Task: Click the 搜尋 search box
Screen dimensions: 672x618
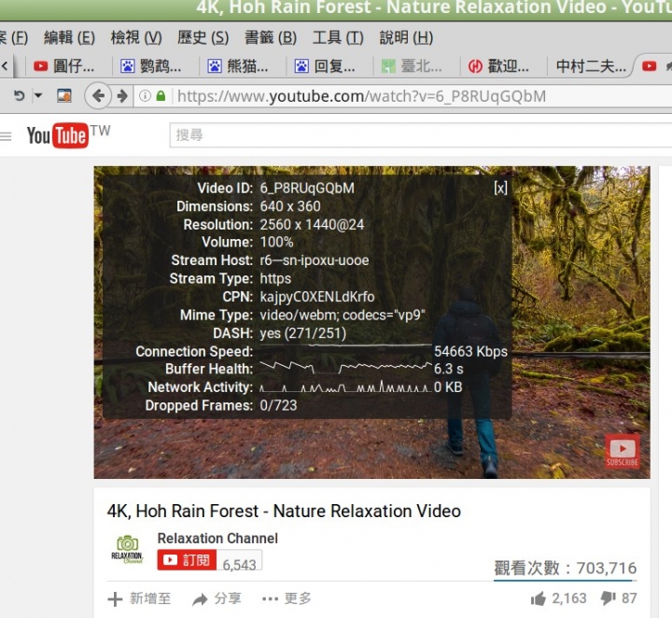Action: pos(421,135)
